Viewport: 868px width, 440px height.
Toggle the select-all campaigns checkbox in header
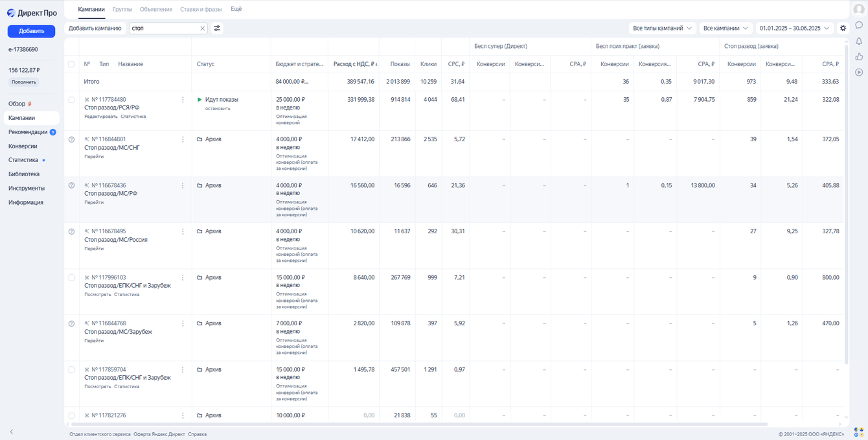pos(71,64)
